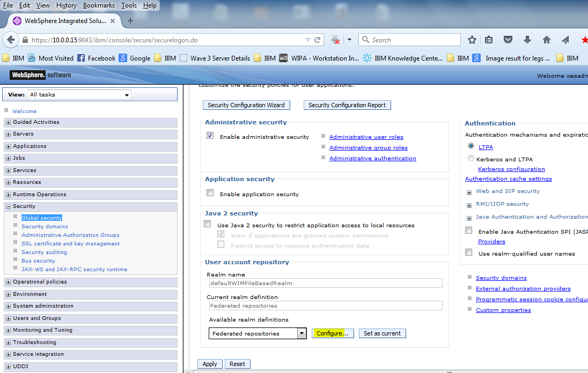588x373 pixels.
Task: Open the Edit menu
Action: tap(24, 5)
